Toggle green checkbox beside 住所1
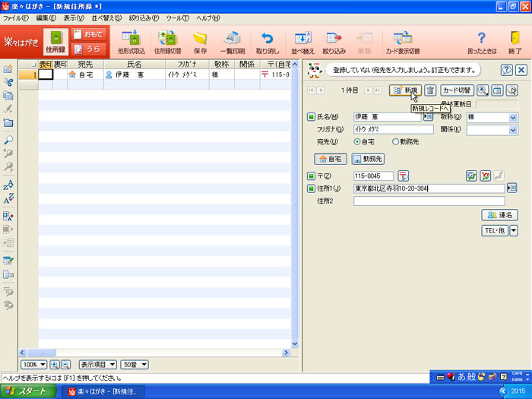Viewport: 532px width, 399px height. 311,188
